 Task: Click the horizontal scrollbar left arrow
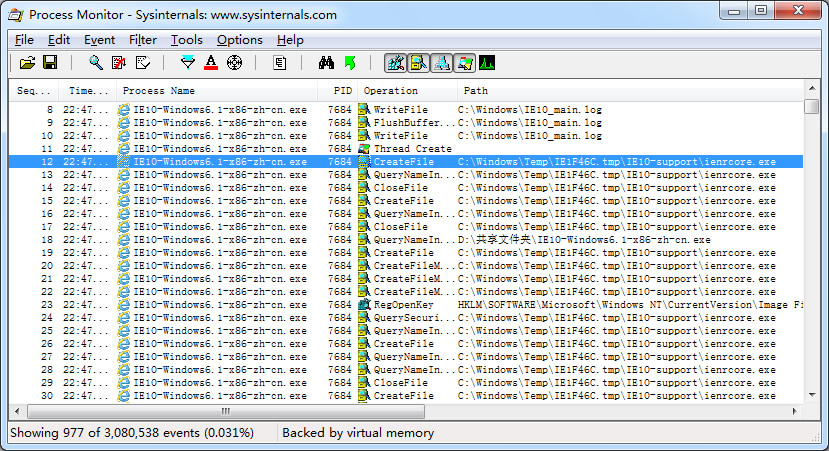pyautogui.click(x=17, y=411)
